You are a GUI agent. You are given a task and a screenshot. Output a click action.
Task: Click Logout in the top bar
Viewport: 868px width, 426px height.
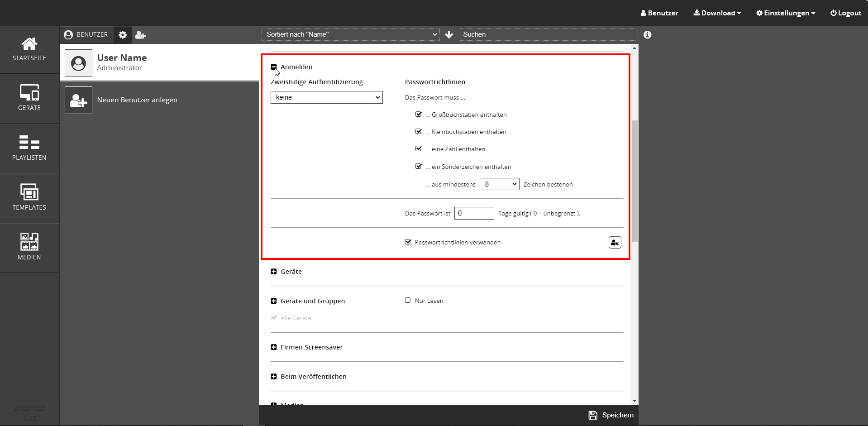(845, 13)
